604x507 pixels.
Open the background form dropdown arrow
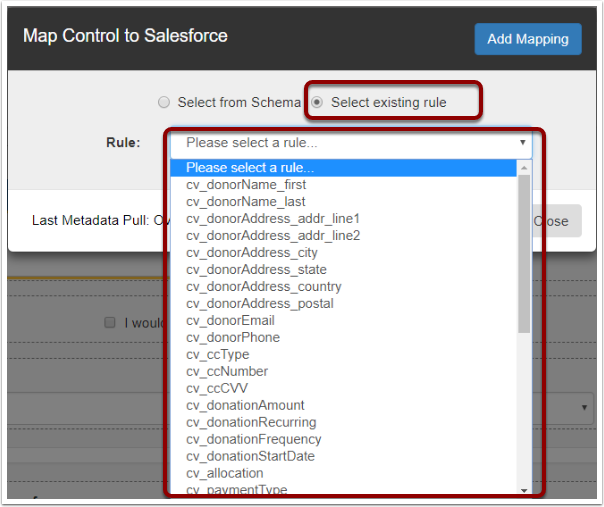pyautogui.click(x=584, y=407)
